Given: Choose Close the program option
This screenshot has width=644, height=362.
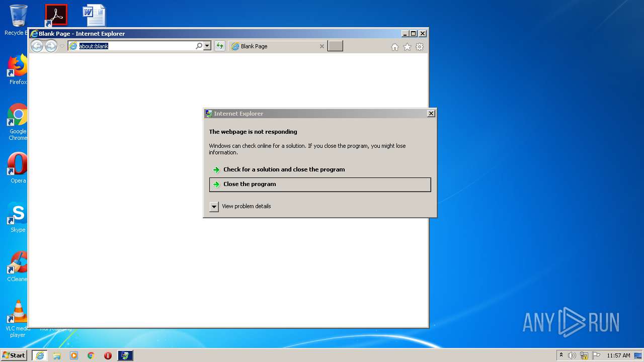Looking at the screenshot, I should [320, 185].
